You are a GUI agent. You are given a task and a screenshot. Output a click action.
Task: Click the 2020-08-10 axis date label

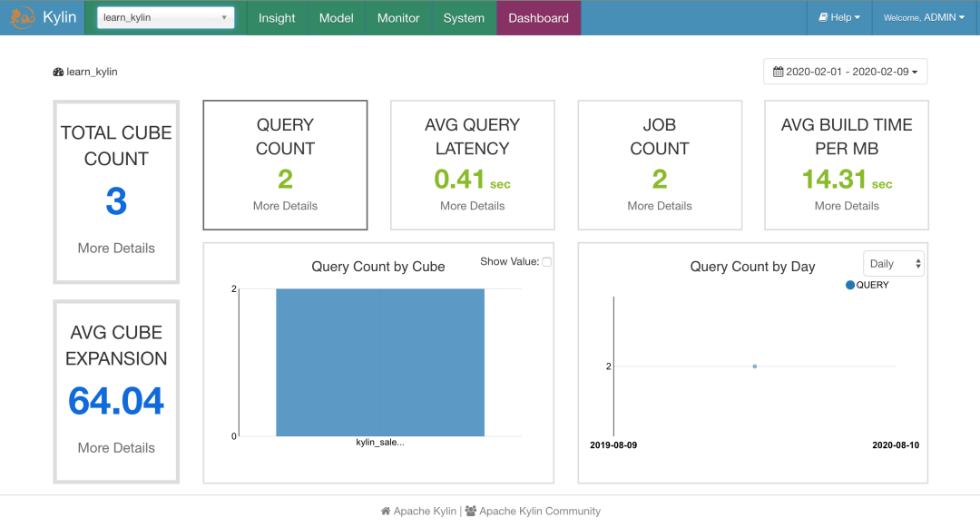(x=896, y=445)
